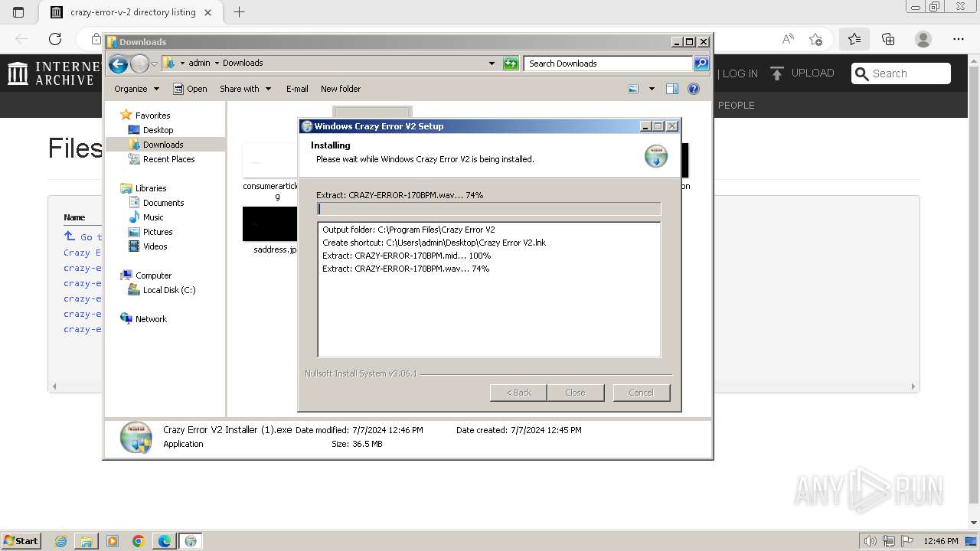Click the network tray icon
Screen dimensions: 980x551
click(x=890, y=541)
